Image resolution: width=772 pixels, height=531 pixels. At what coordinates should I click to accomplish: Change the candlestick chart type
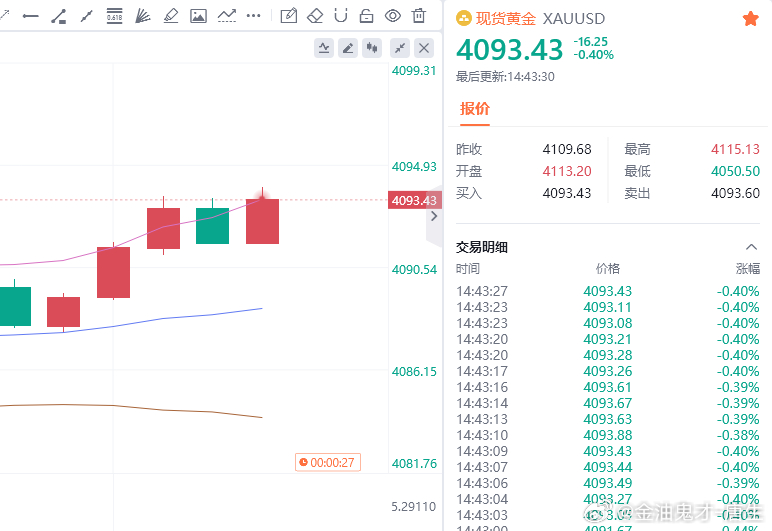click(x=372, y=48)
